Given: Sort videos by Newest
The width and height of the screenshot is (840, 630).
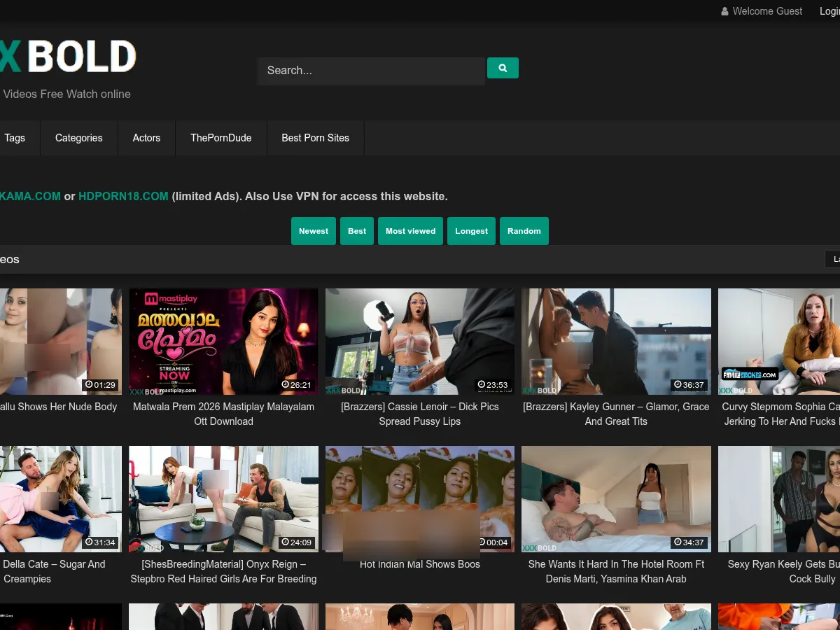Looking at the screenshot, I should (314, 231).
